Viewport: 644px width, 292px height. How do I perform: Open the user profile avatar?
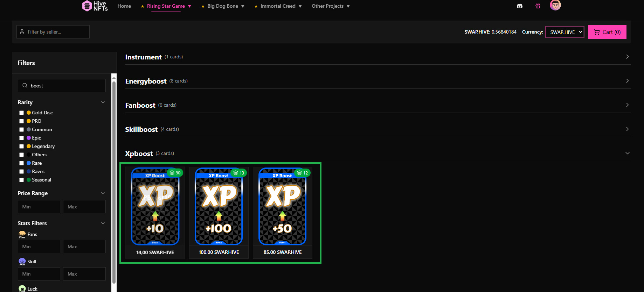(555, 5)
